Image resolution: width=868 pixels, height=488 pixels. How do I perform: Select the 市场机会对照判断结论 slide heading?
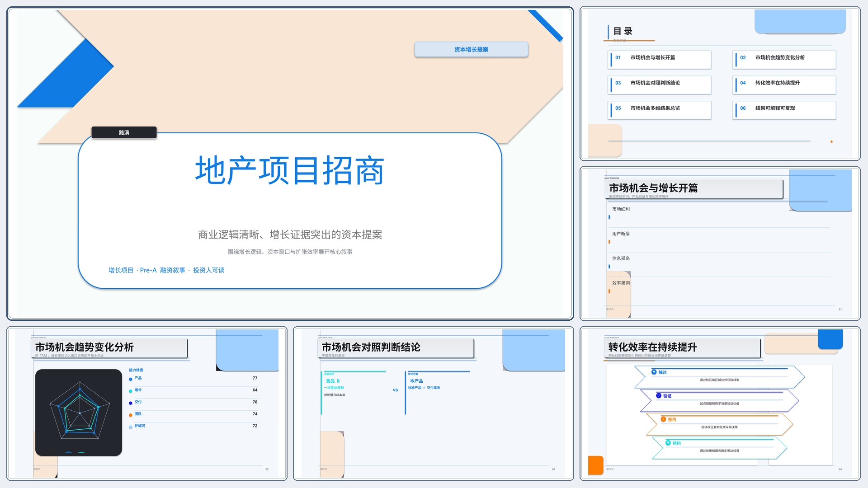coord(371,347)
